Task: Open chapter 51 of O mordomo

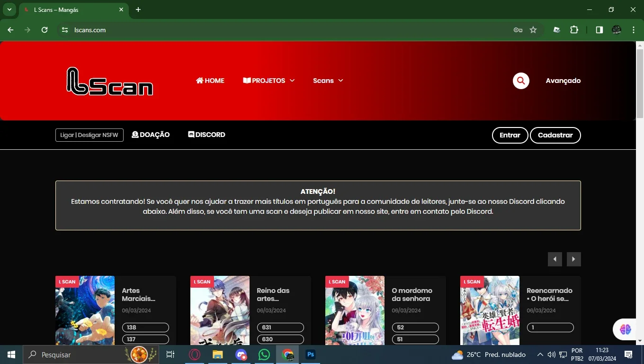Action: [x=415, y=339]
